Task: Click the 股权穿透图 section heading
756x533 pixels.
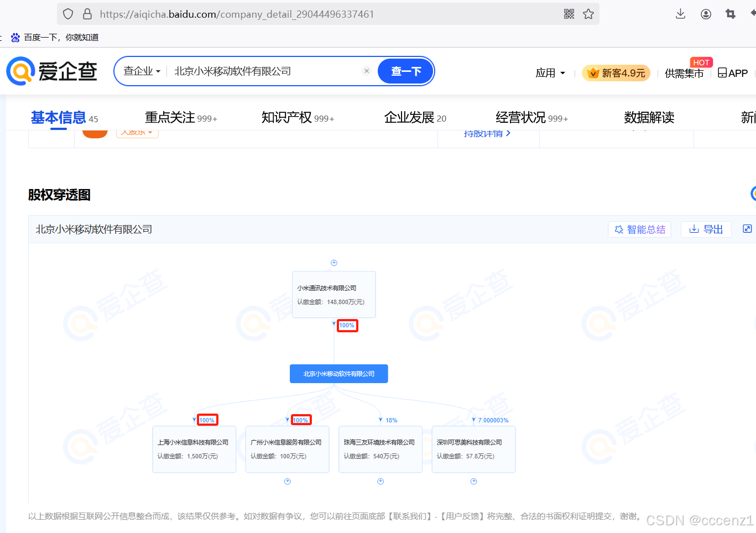Action: point(59,195)
